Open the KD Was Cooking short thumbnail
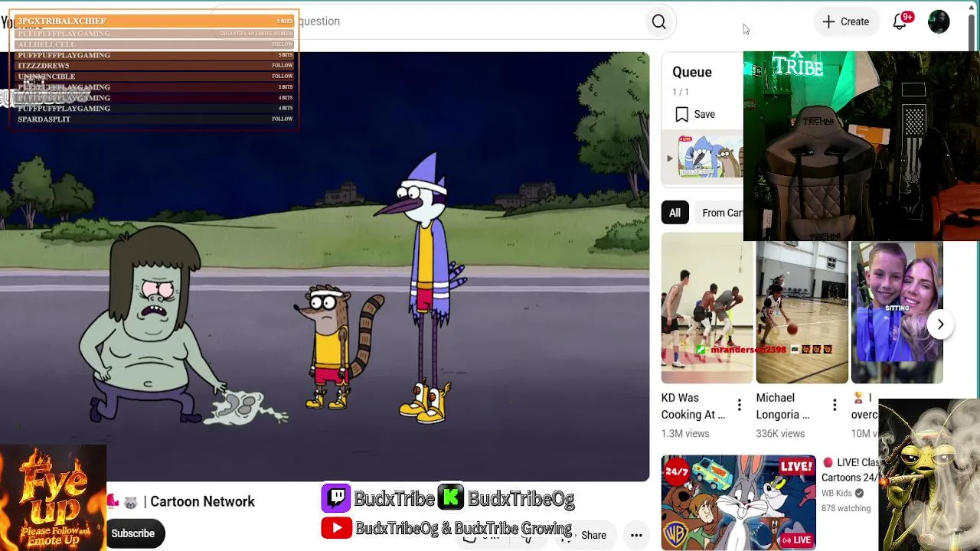The width and height of the screenshot is (980, 551). click(x=707, y=308)
